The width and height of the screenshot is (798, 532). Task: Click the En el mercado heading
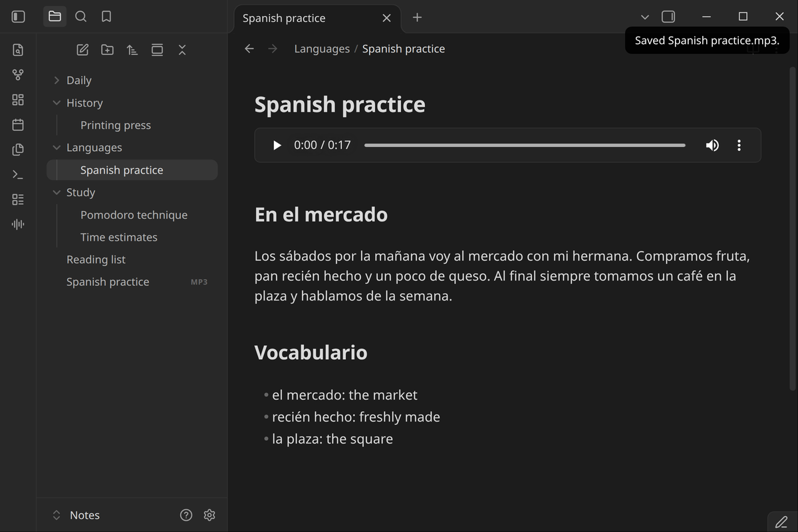[x=321, y=214]
